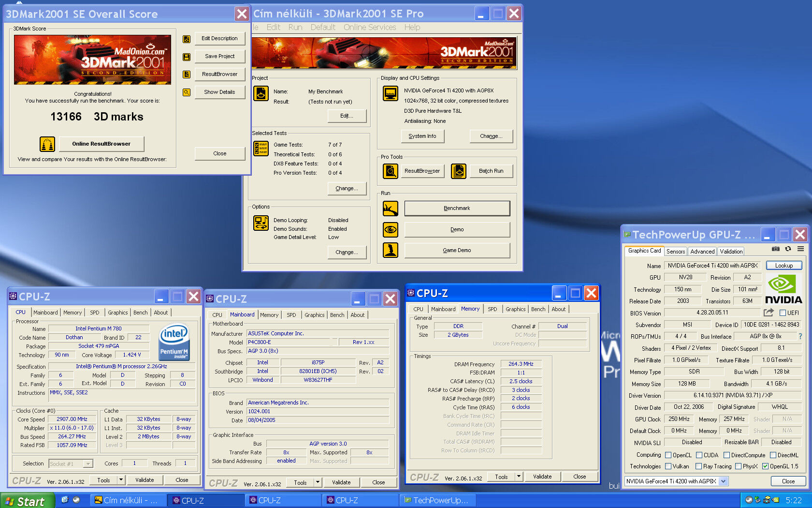Click Validate in CPU-Z Memory window
Image resolution: width=812 pixels, height=508 pixels.
(x=542, y=477)
